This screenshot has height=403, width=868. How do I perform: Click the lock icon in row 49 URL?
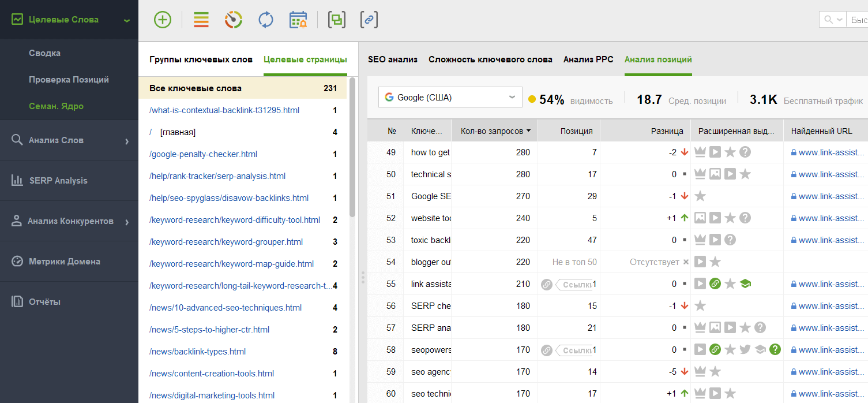tap(794, 152)
